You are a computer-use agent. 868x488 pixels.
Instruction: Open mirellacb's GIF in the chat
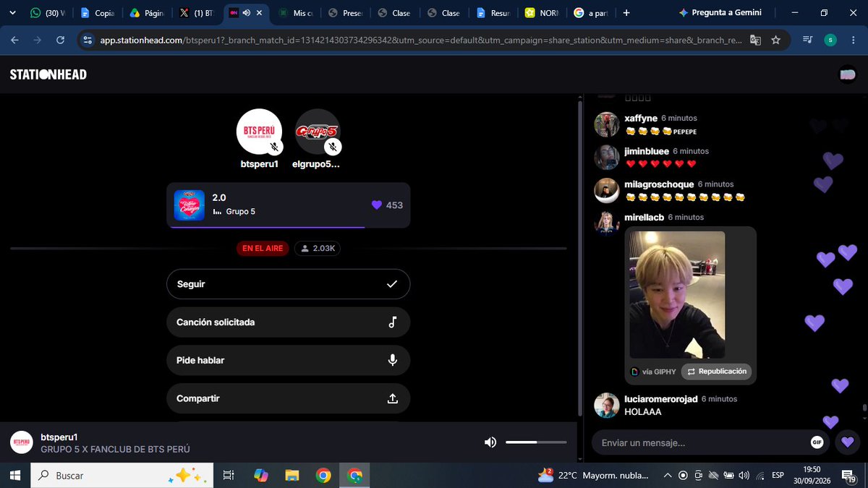click(677, 295)
